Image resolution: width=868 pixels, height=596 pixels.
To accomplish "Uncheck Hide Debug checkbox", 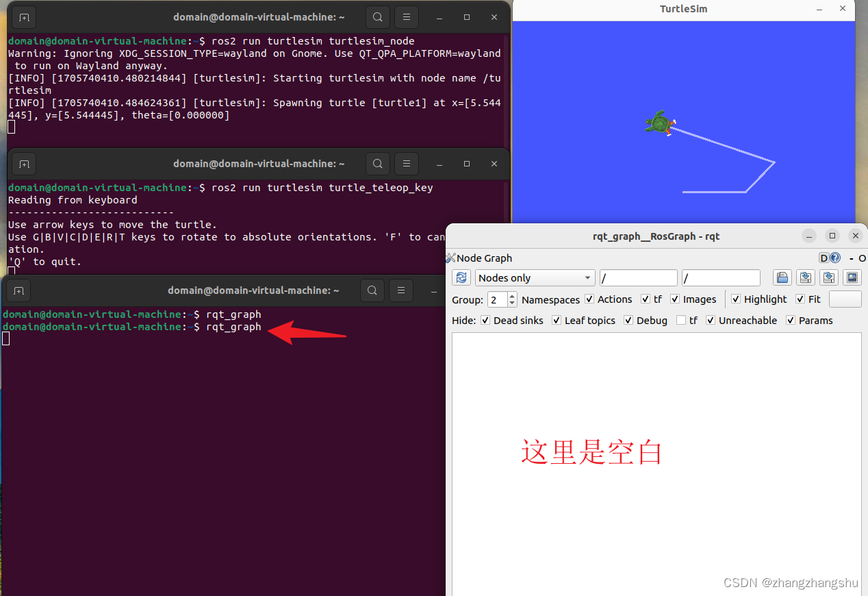I will [x=628, y=321].
